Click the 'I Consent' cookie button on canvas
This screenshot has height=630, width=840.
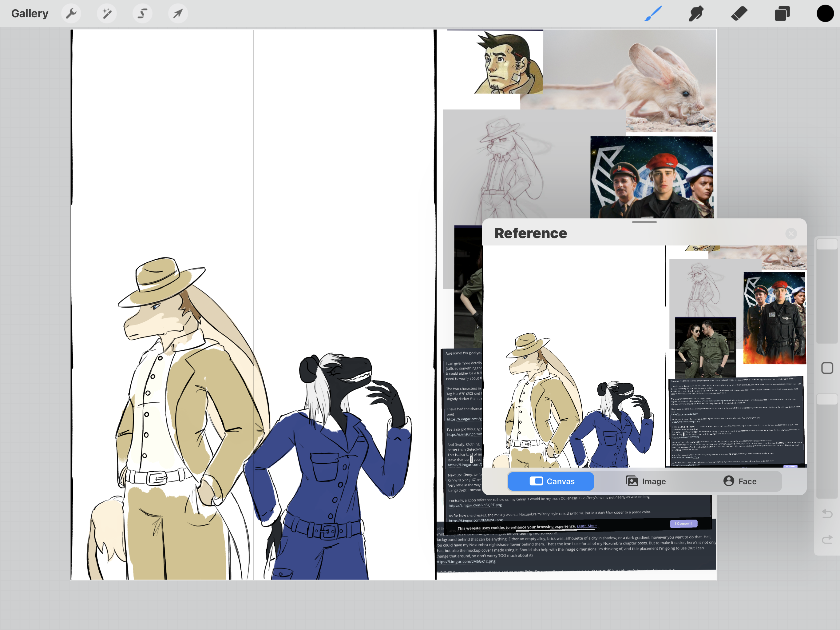pos(683,523)
